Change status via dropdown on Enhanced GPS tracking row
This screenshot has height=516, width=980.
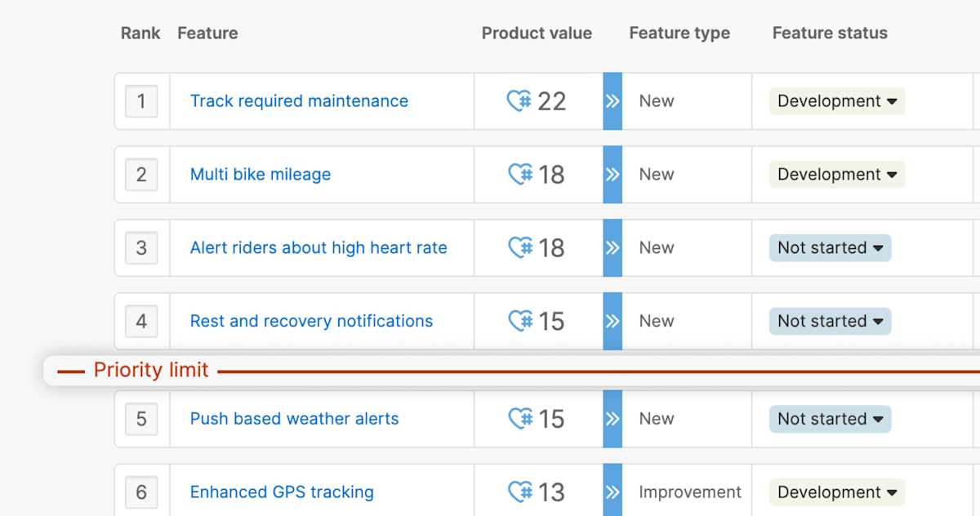835,492
